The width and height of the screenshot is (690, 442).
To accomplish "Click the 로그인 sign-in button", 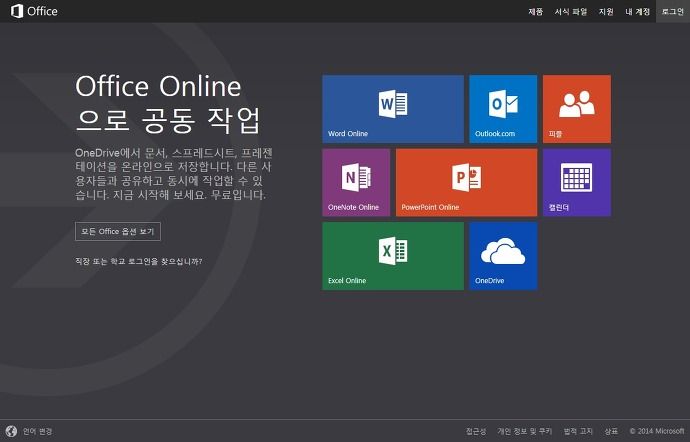I will pyautogui.click(x=673, y=11).
